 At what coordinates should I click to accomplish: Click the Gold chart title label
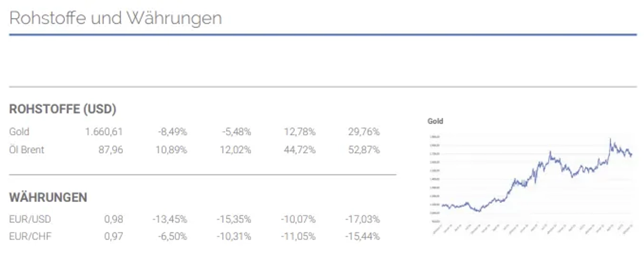tap(435, 121)
